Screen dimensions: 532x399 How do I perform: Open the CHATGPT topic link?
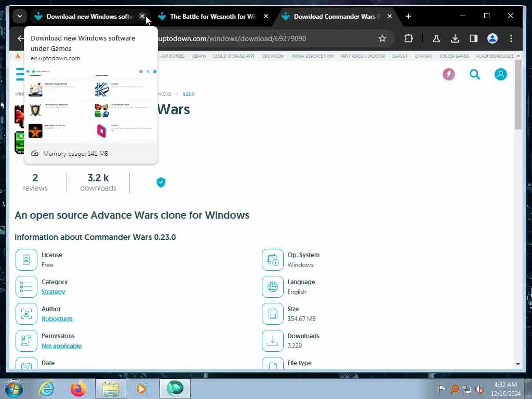point(423,56)
